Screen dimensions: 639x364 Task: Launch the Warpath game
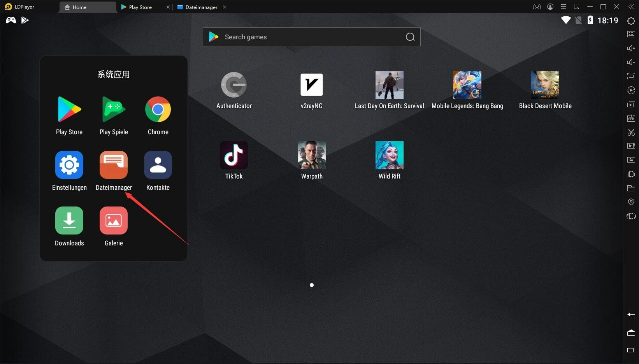[312, 155]
